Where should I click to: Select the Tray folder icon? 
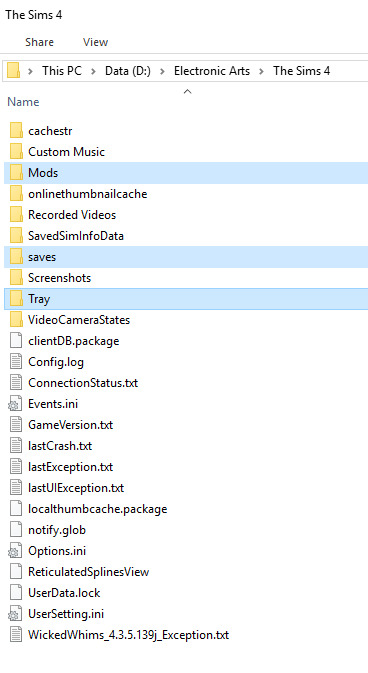point(16,299)
